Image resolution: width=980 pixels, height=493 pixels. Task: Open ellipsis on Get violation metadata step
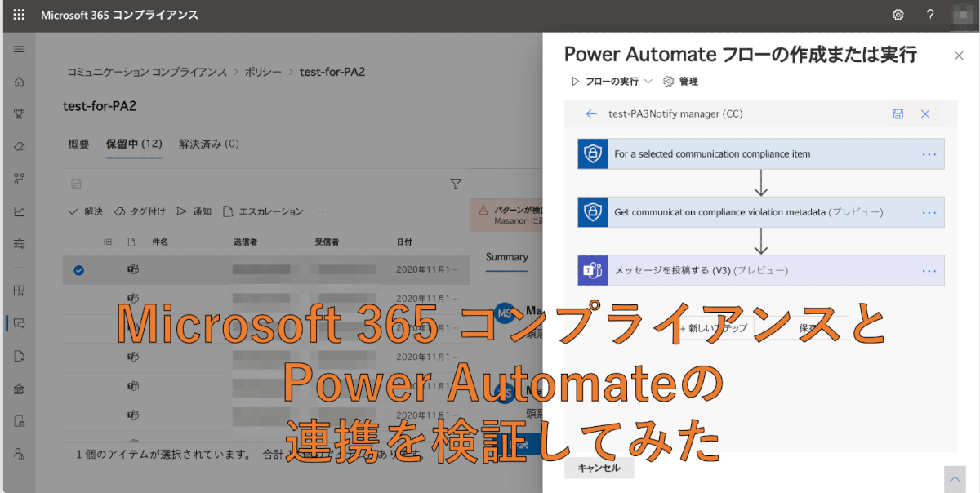tap(929, 212)
